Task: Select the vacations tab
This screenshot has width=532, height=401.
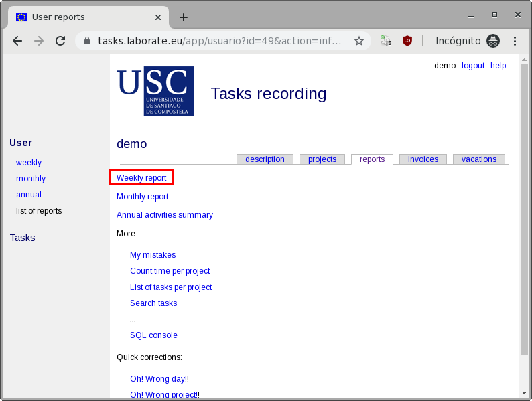Action: [x=479, y=159]
